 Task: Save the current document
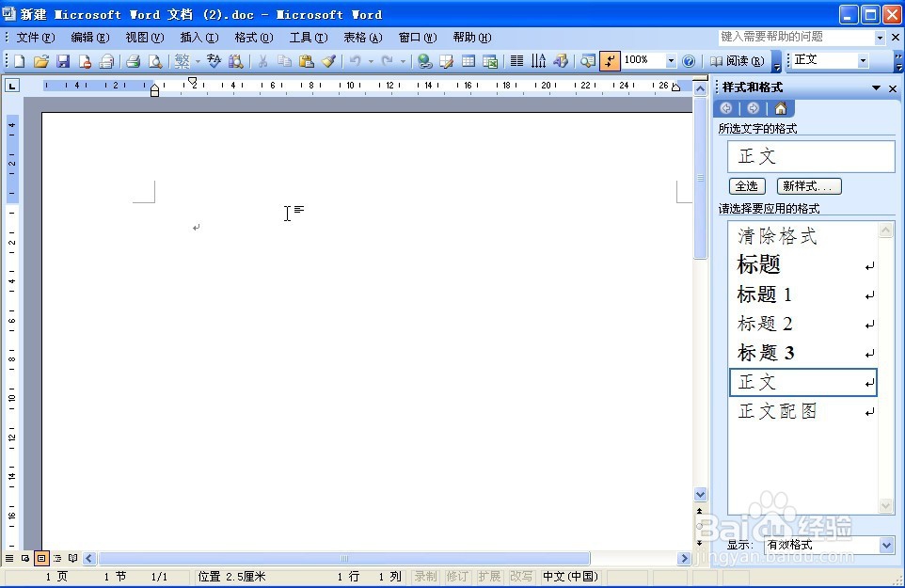62,60
